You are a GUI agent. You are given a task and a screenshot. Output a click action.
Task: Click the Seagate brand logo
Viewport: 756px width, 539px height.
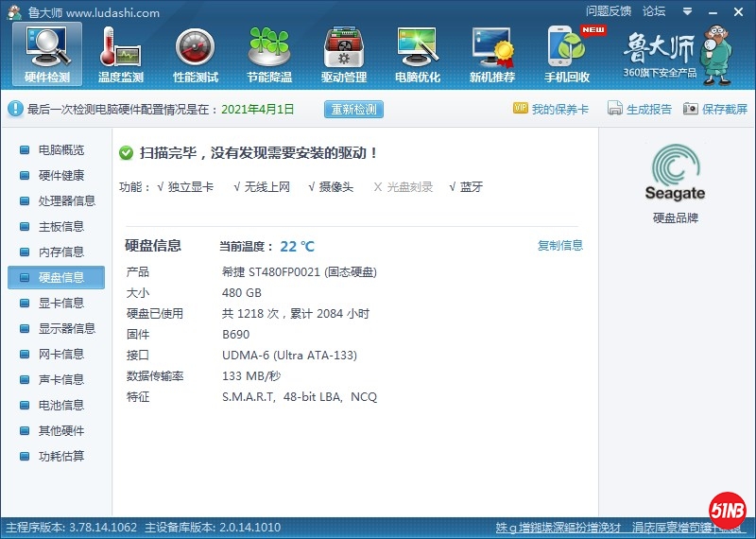coord(675,172)
